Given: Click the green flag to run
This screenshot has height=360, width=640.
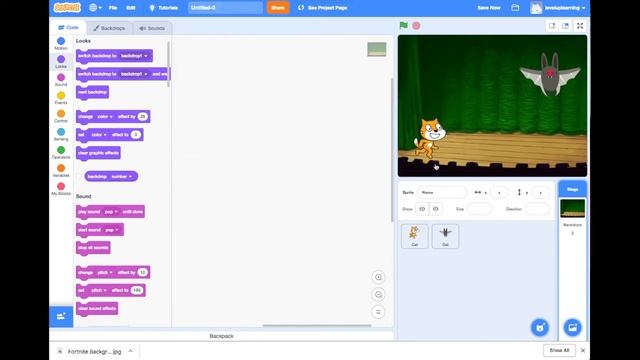Looking at the screenshot, I should [x=404, y=25].
